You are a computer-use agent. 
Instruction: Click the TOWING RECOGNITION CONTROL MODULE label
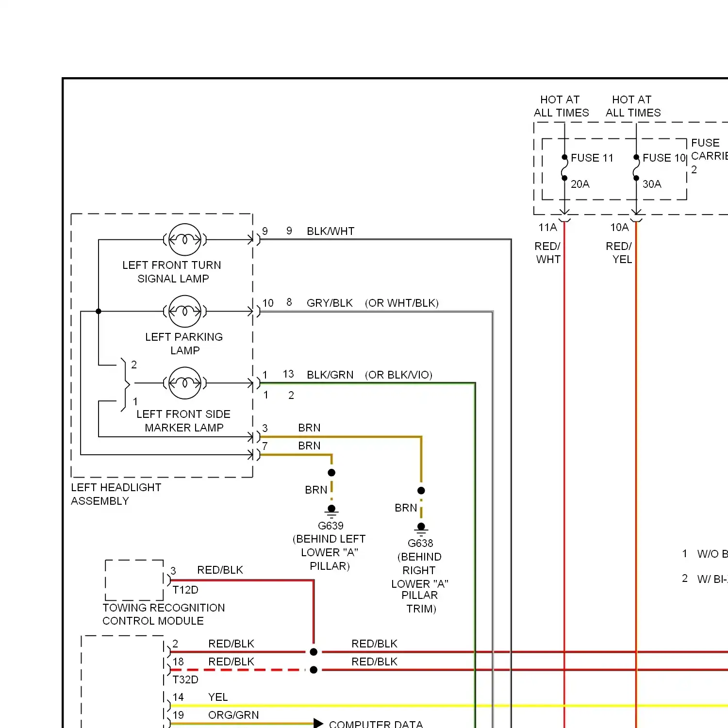[x=164, y=614]
